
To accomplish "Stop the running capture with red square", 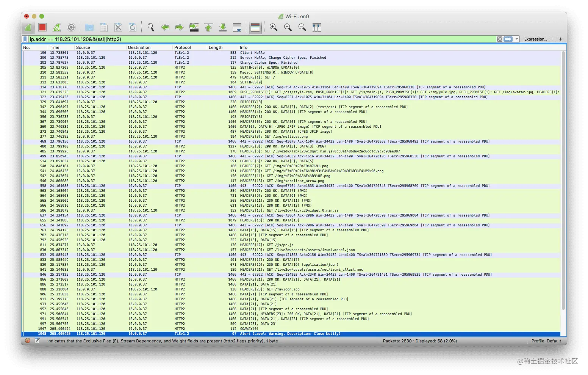I will [42, 27].
